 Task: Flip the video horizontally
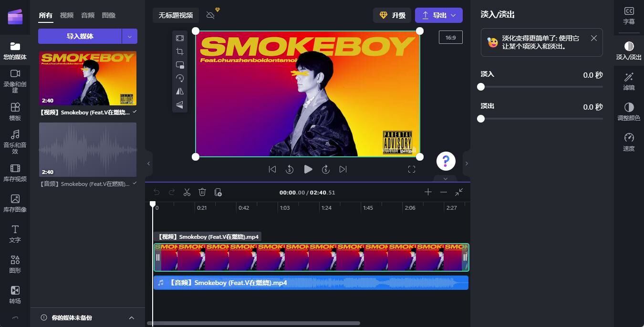click(180, 92)
